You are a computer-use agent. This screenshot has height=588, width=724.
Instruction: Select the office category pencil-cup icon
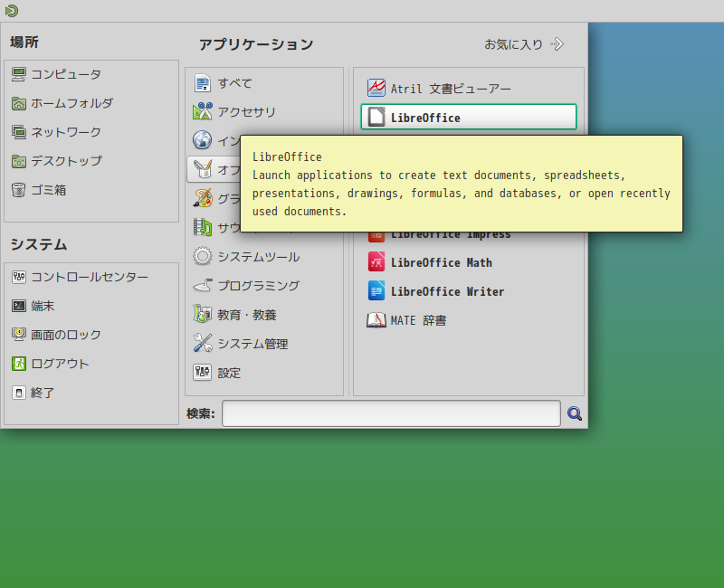(202, 169)
